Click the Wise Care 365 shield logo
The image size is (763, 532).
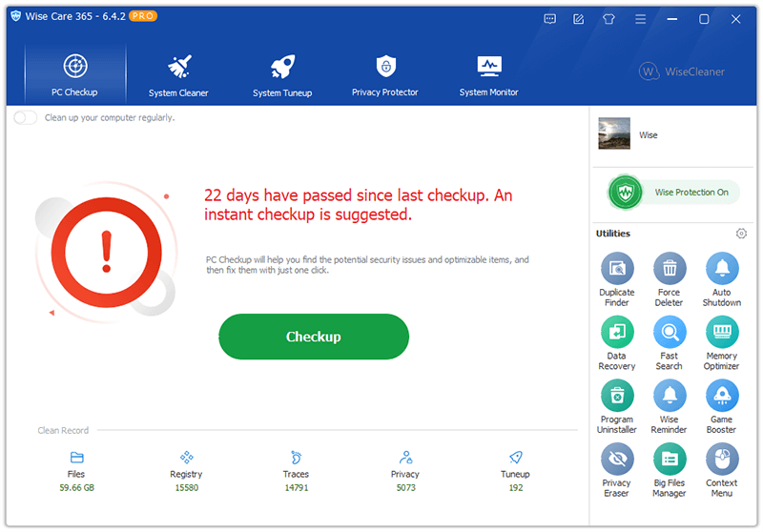(15, 16)
